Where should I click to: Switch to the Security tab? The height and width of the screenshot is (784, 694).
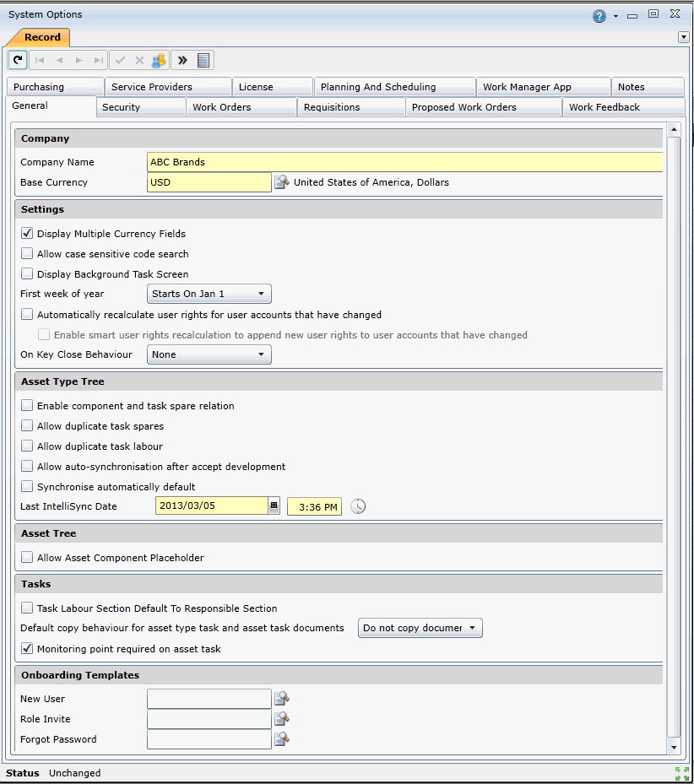[x=141, y=107]
